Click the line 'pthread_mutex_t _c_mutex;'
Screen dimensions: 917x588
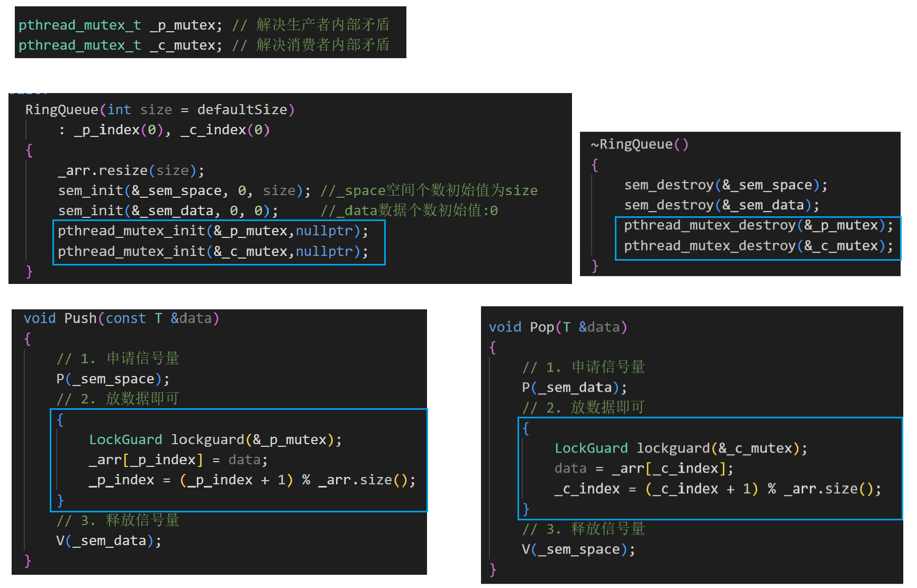pos(121,45)
